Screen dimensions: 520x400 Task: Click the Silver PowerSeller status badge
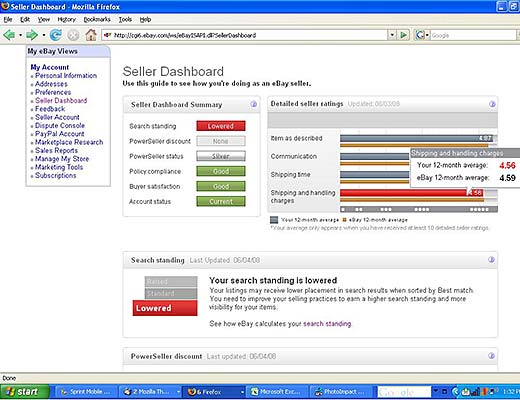click(221, 156)
